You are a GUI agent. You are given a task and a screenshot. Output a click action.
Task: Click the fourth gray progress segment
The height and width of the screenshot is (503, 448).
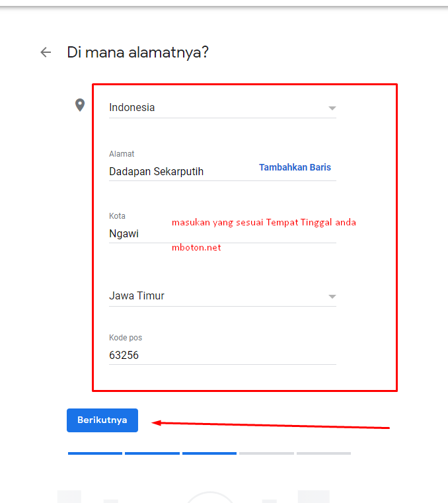(x=266, y=453)
